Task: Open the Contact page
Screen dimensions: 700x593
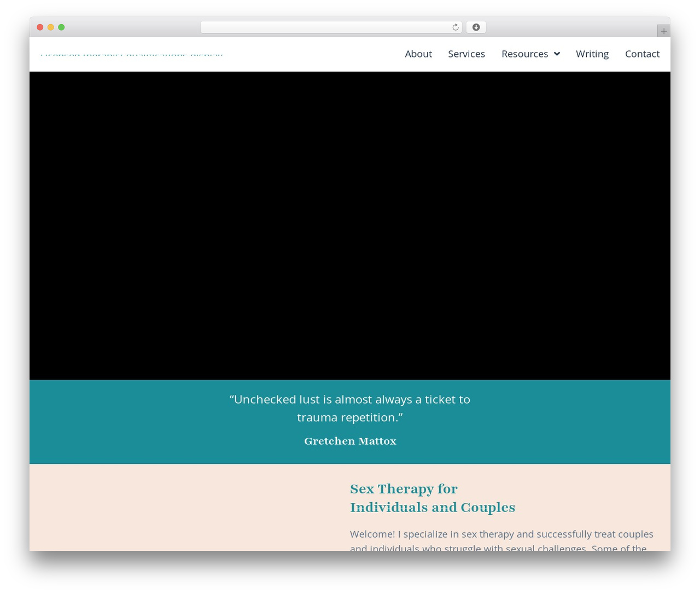Action: click(x=642, y=54)
